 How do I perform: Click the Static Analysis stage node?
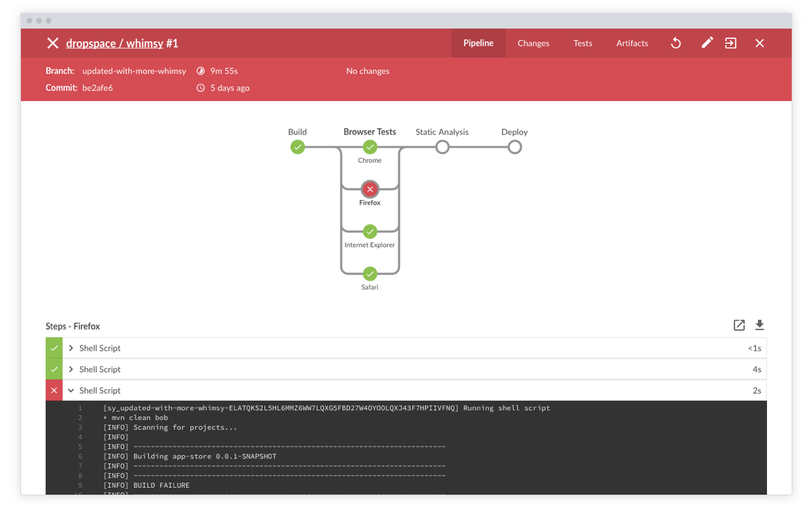[442, 147]
